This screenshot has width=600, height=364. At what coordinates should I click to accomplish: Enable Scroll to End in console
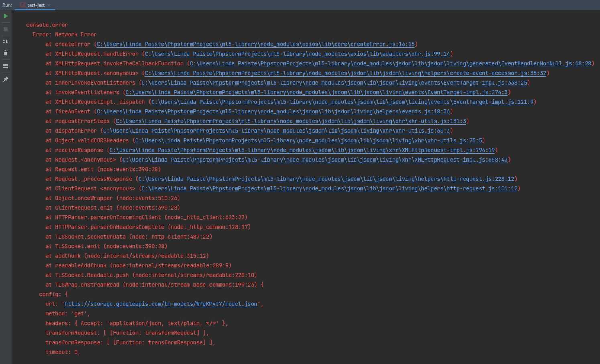[6, 42]
